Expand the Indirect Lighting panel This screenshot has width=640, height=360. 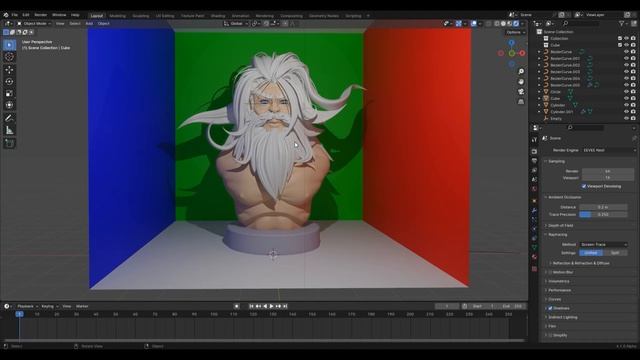[x=562, y=317]
